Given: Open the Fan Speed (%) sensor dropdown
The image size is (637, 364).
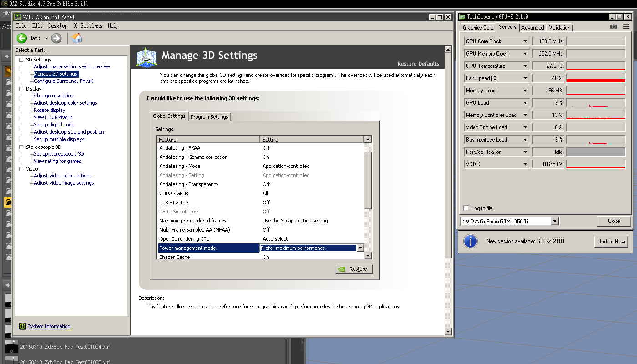Looking at the screenshot, I should point(525,78).
